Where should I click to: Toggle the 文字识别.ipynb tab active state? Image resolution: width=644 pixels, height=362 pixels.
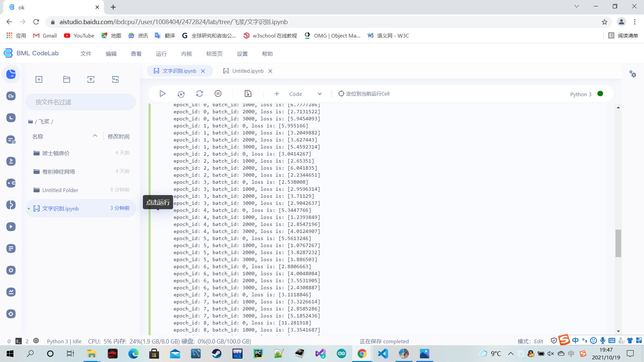(x=178, y=71)
